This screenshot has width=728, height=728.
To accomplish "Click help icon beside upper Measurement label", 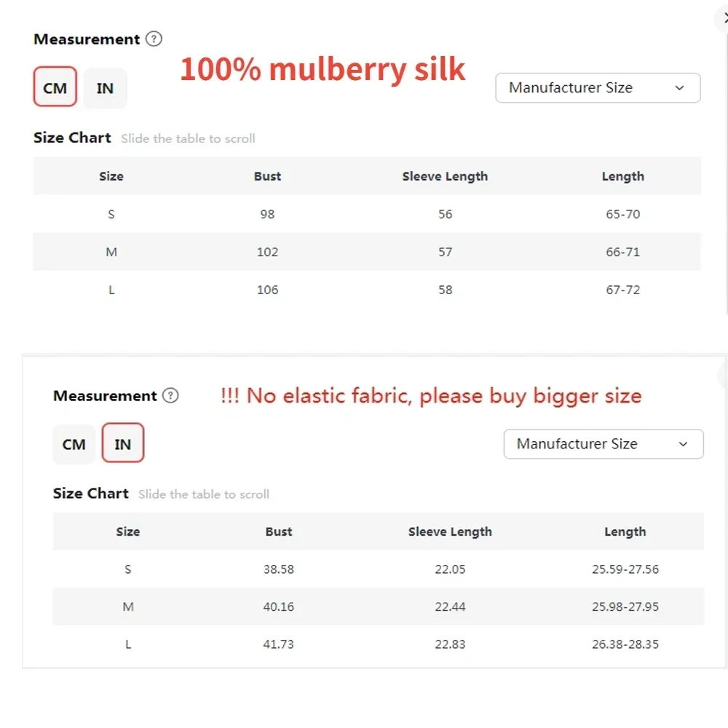I will [x=154, y=39].
